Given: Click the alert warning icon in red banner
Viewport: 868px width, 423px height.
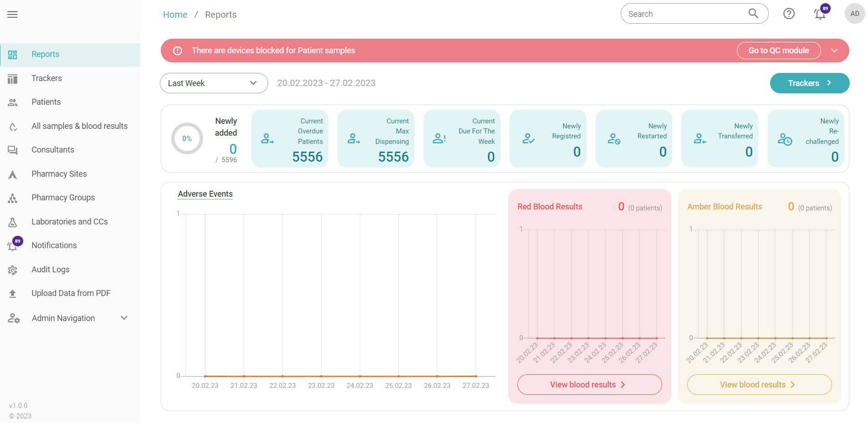Looking at the screenshot, I should click(178, 51).
